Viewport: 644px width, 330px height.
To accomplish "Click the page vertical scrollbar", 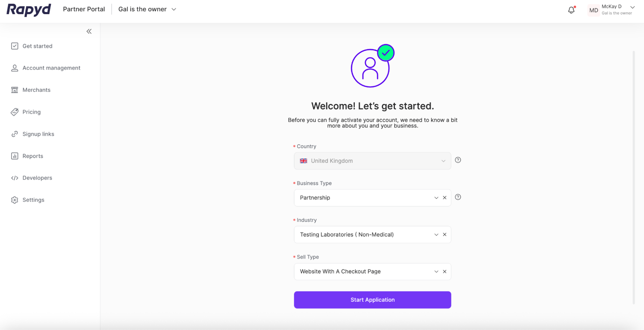I will click(634, 177).
